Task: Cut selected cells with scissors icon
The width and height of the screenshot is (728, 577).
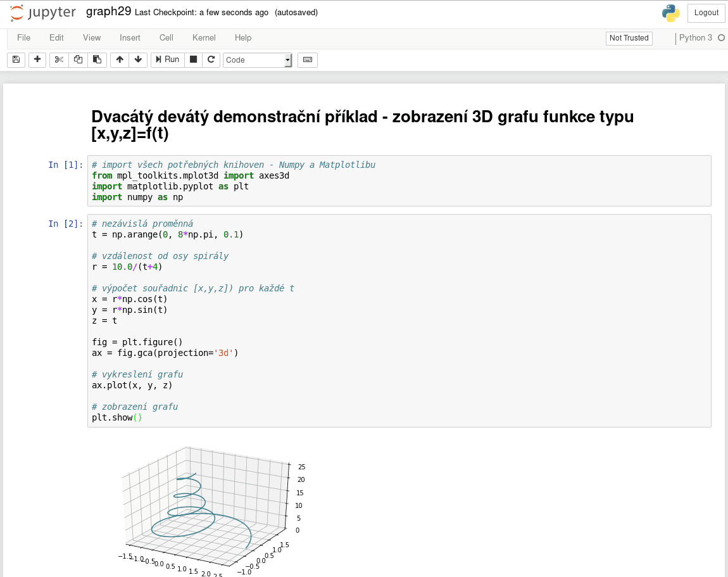Action: [x=59, y=60]
